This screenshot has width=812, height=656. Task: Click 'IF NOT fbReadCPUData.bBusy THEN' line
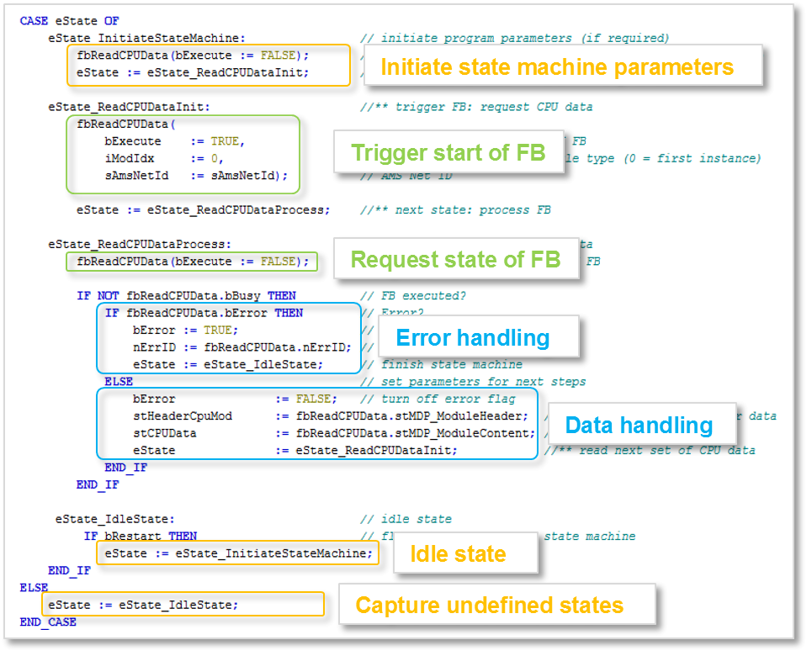pos(187,296)
